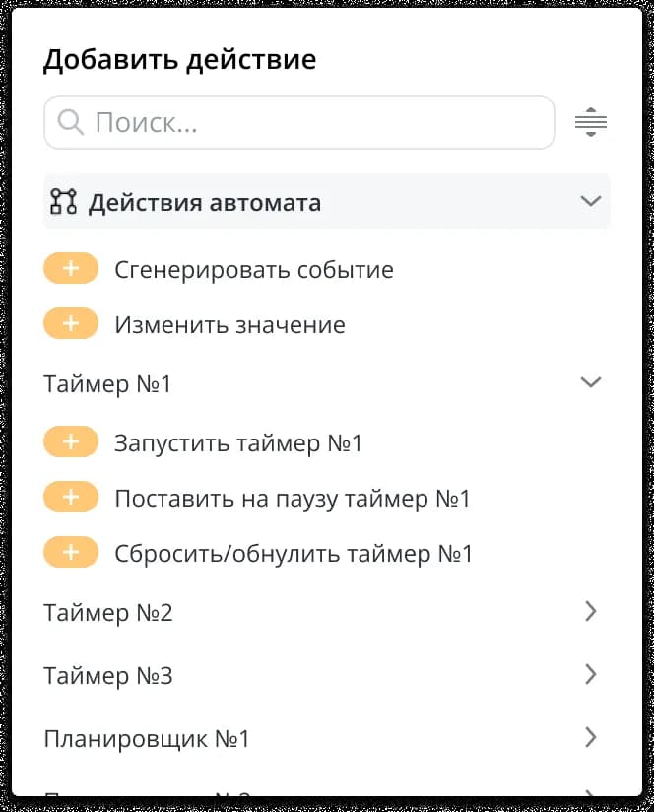
Task: Click inside the Поиск search box
Action: pyautogui.click(x=295, y=121)
